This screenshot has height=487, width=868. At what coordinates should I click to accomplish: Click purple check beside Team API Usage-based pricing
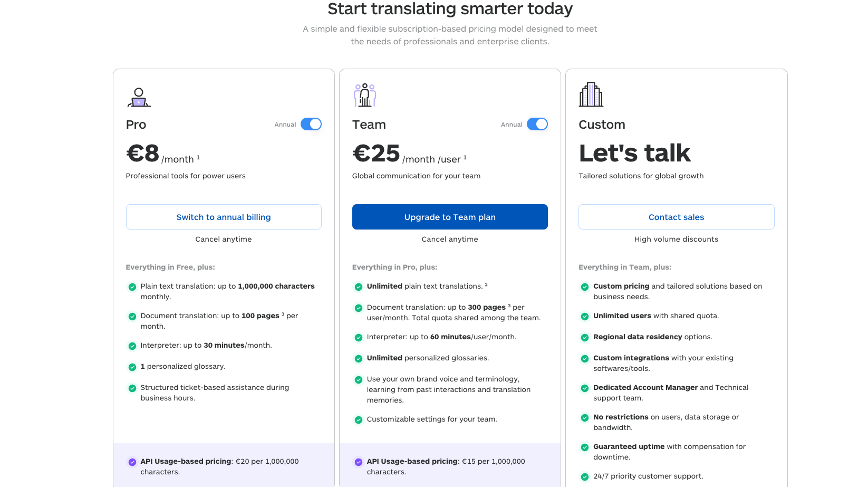[x=359, y=462]
